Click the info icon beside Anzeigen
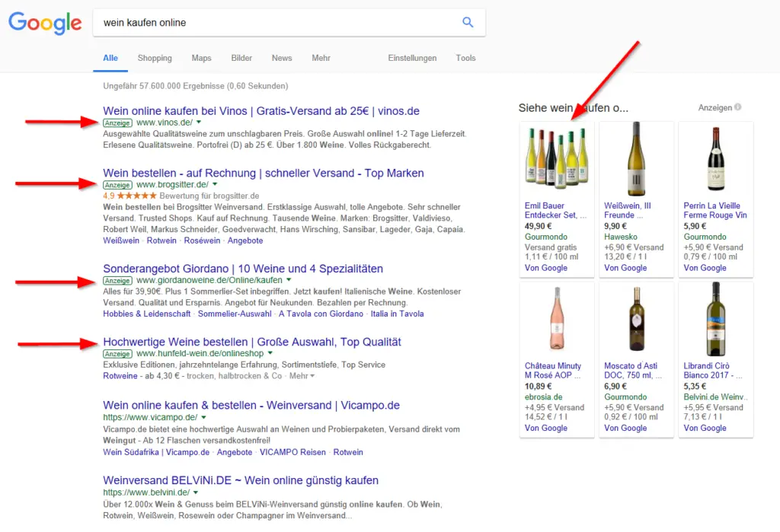Image resolution: width=780 pixels, height=532 pixels. (737, 107)
